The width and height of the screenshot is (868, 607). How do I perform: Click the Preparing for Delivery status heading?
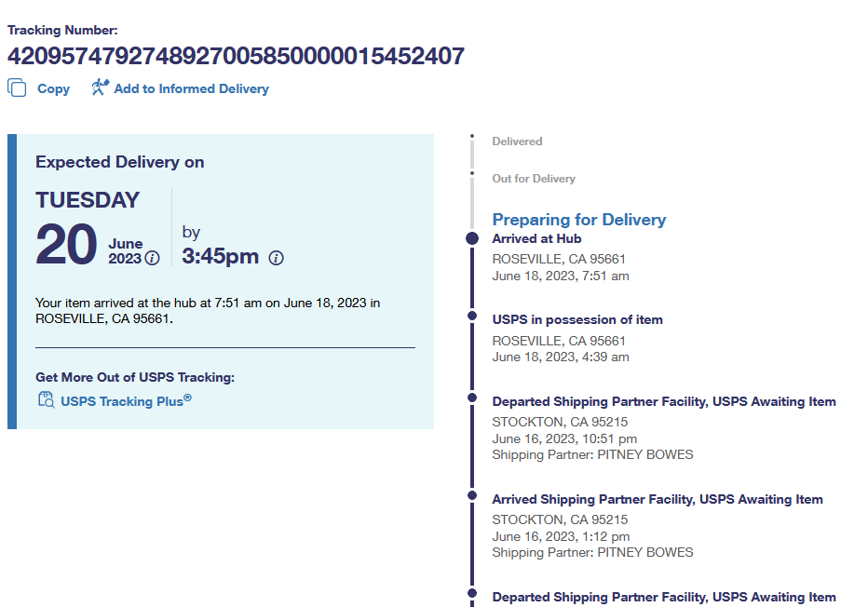[x=578, y=220]
